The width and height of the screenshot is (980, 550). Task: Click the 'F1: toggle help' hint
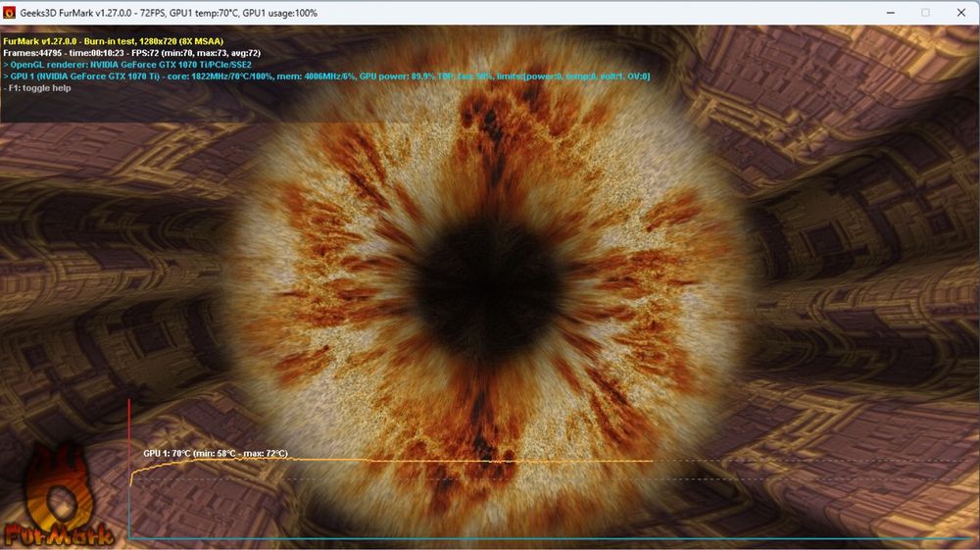[37, 88]
